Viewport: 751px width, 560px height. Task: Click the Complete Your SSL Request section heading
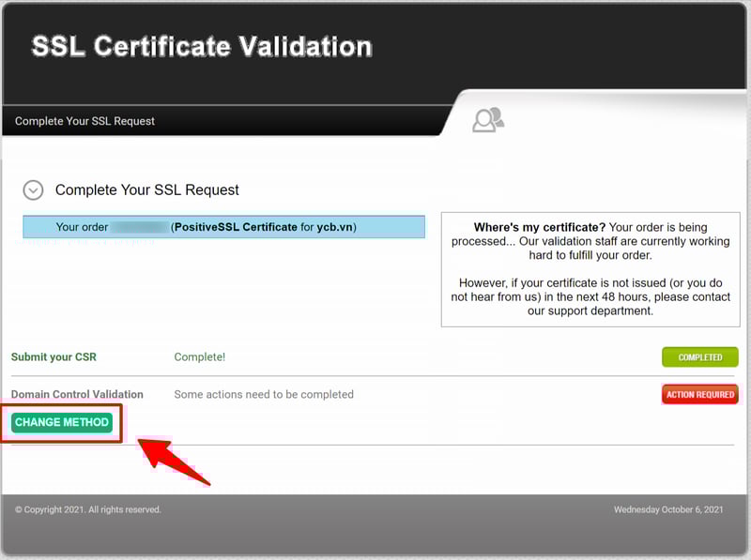tap(147, 190)
